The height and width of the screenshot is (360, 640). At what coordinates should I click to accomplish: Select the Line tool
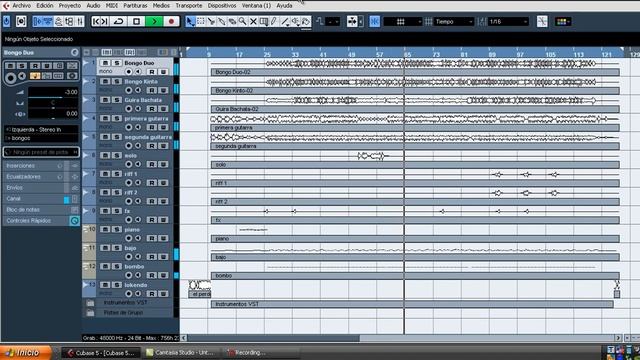(285, 22)
